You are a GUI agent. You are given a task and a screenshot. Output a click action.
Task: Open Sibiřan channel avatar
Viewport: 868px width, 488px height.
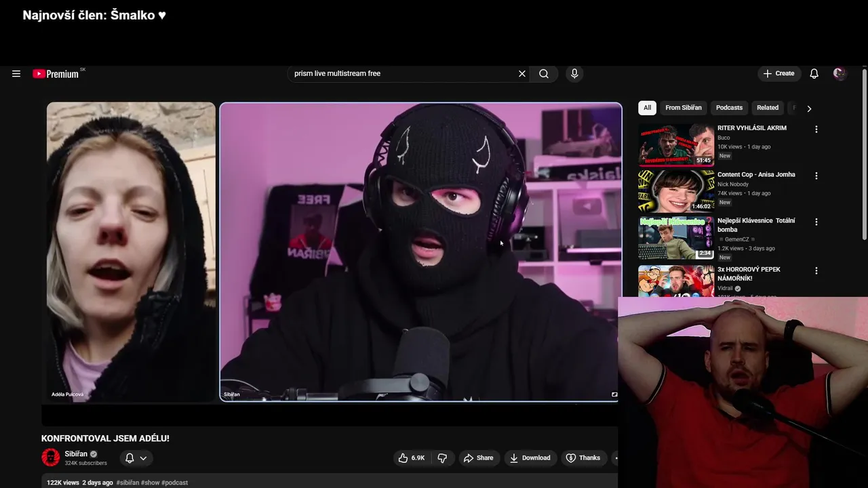coord(51,457)
